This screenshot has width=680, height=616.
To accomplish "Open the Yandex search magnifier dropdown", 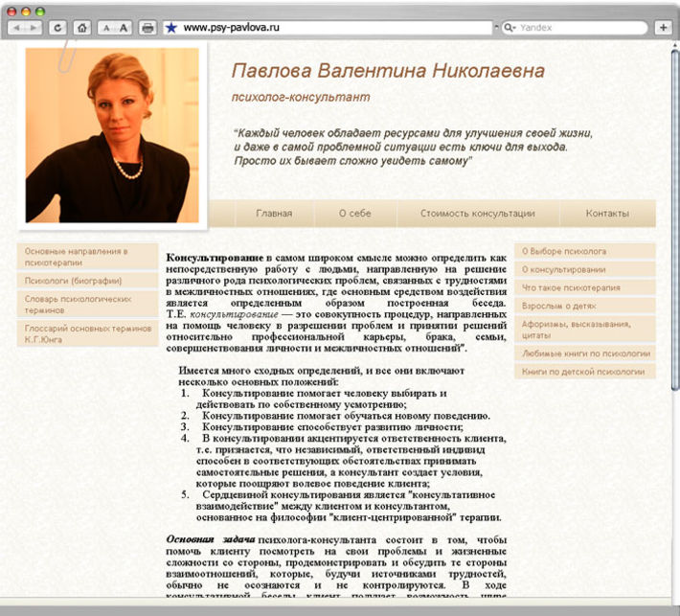I will click(x=510, y=28).
